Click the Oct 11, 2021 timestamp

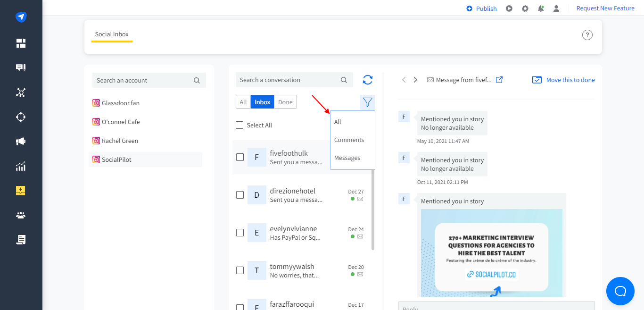pos(443,182)
